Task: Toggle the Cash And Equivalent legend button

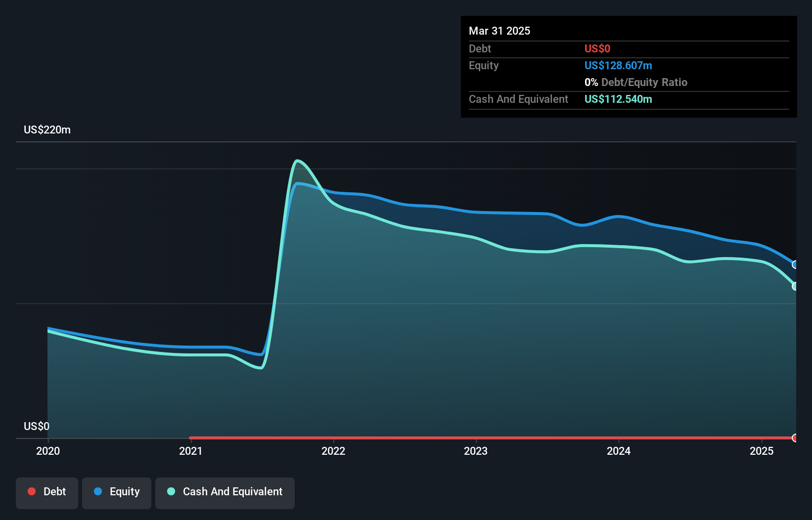Action: click(225, 493)
